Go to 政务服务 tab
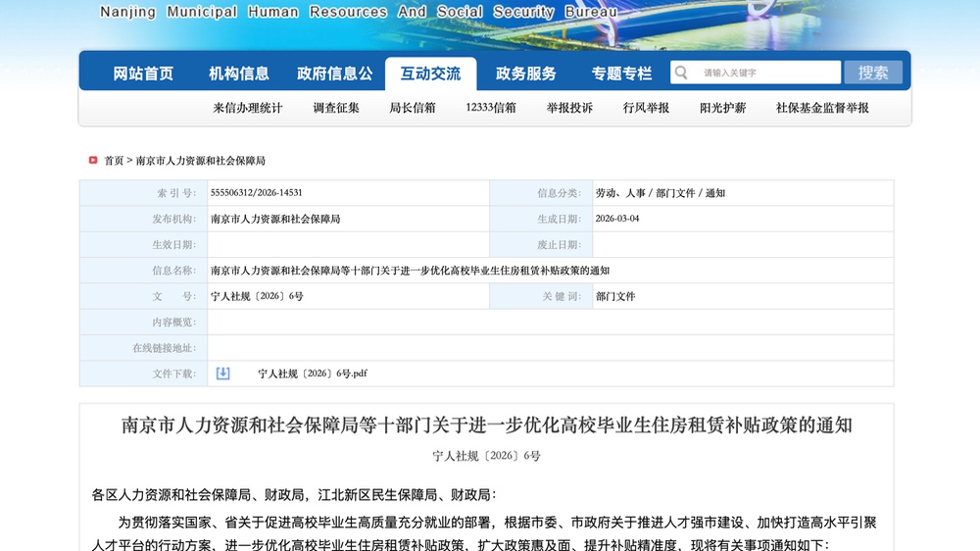The height and width of the screenshot is (551, 980). click(525, 74)
